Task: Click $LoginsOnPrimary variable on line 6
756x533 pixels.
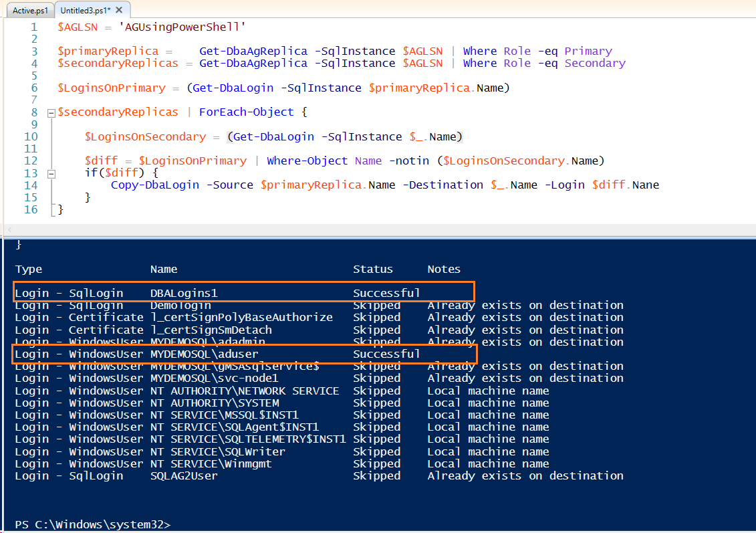Action: tap(111, 88)
